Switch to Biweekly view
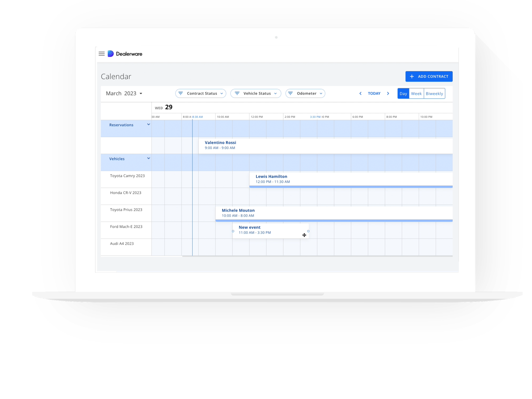This screenshot has width=532, height=399. point(434,93)
